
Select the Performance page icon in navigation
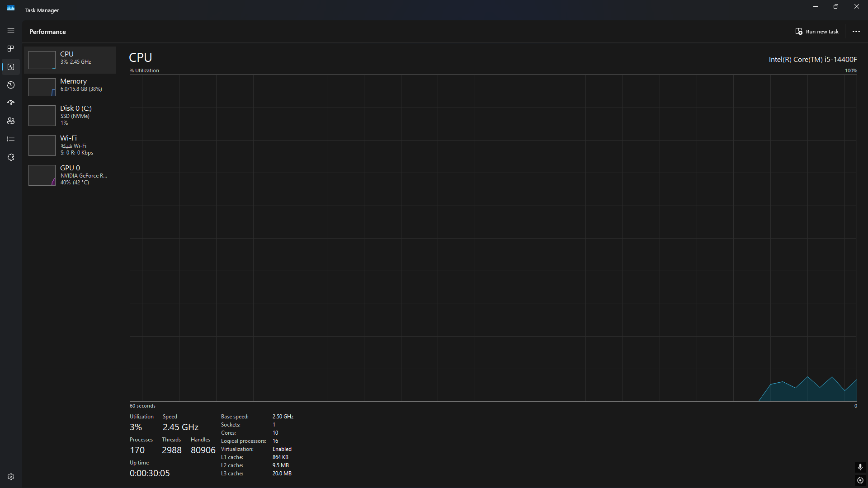[x=11, y=67]
